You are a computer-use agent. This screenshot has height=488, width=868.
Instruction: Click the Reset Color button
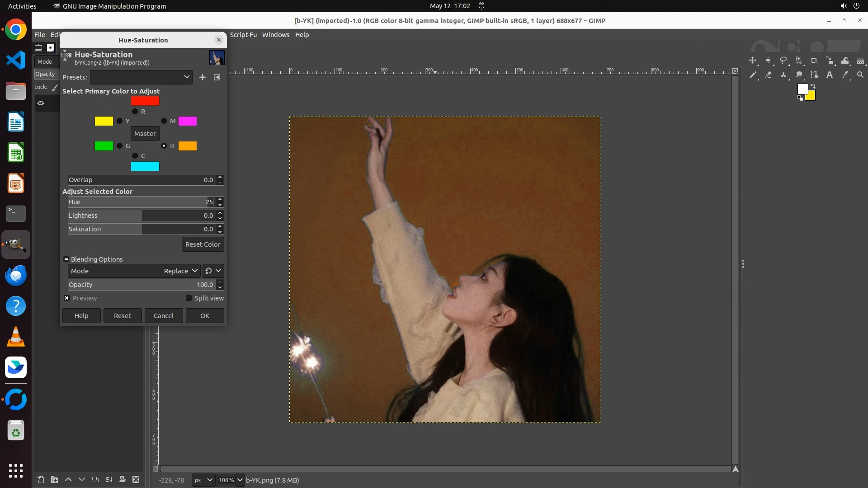pyautogui.click(x=203, y=244)
